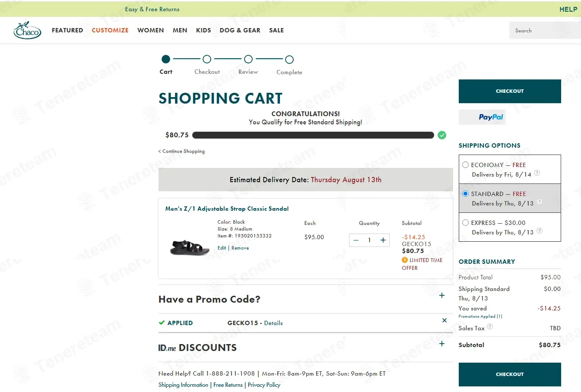Open Shipping Information link
The image size is (581, 392).
coord(183,385)
